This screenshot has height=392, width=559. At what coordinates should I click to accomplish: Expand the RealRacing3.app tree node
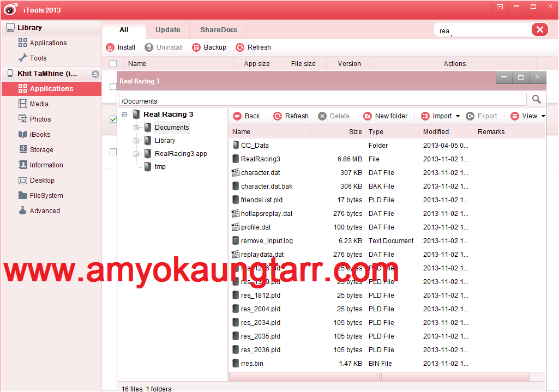click(136, 154)
